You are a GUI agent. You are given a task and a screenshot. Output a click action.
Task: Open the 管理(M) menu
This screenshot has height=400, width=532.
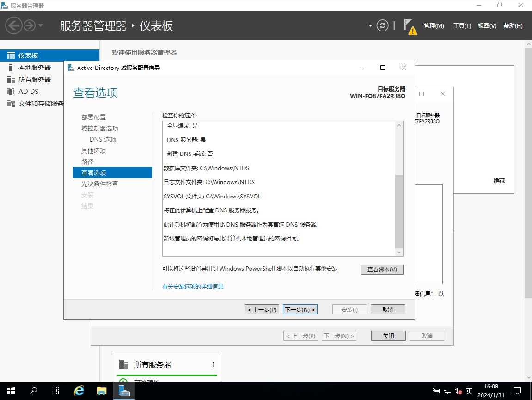[x=434, y=26]
